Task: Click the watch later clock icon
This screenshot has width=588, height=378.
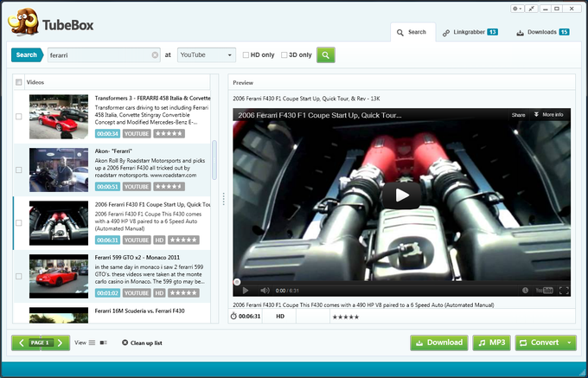Action: 525,291
